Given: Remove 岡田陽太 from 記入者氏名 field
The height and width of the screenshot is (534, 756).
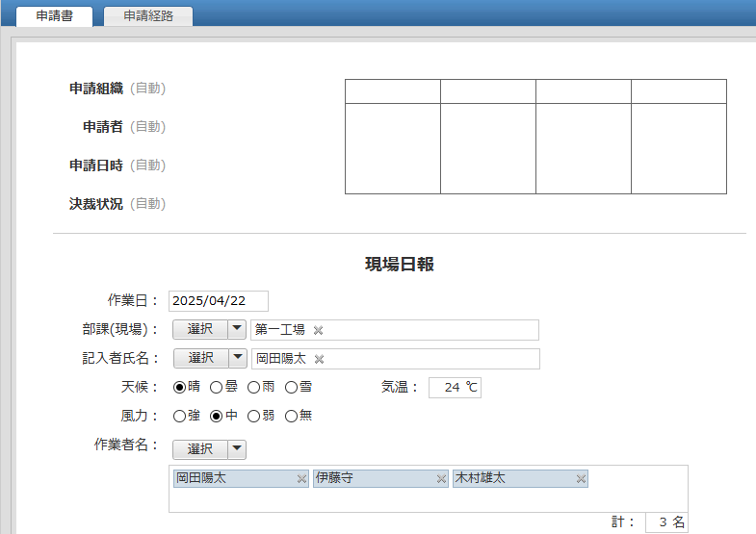Looking at the screenshot, I should pos(320,359).
